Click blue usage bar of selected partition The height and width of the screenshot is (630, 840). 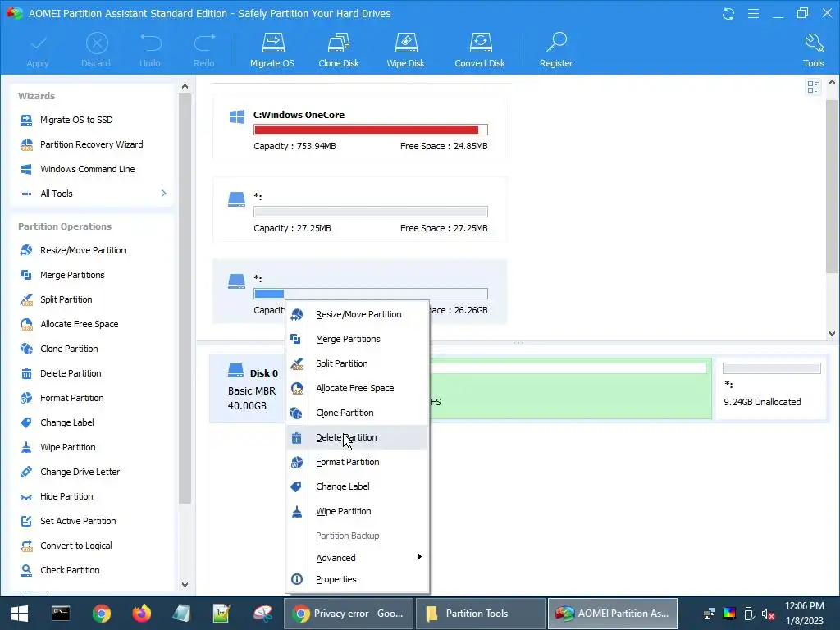(x=370, y=294)
